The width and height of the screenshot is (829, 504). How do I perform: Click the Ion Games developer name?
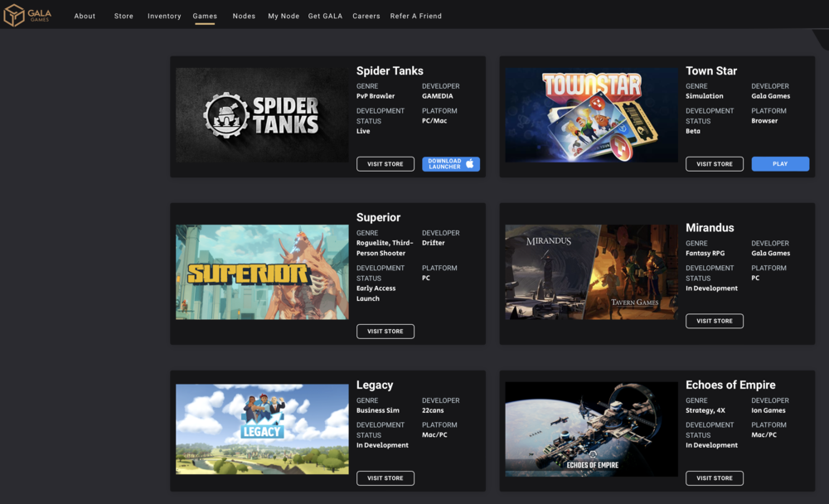pos(768,410)
